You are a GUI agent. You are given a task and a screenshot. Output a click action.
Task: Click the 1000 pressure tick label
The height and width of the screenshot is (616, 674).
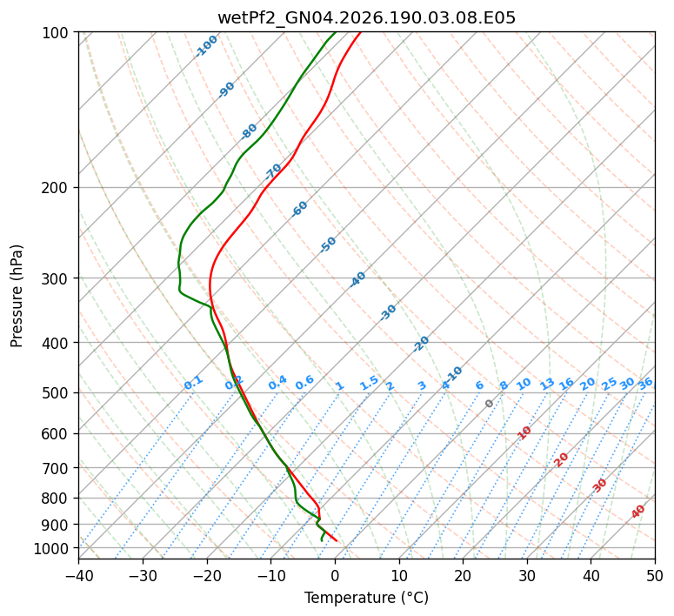[53, 548]
